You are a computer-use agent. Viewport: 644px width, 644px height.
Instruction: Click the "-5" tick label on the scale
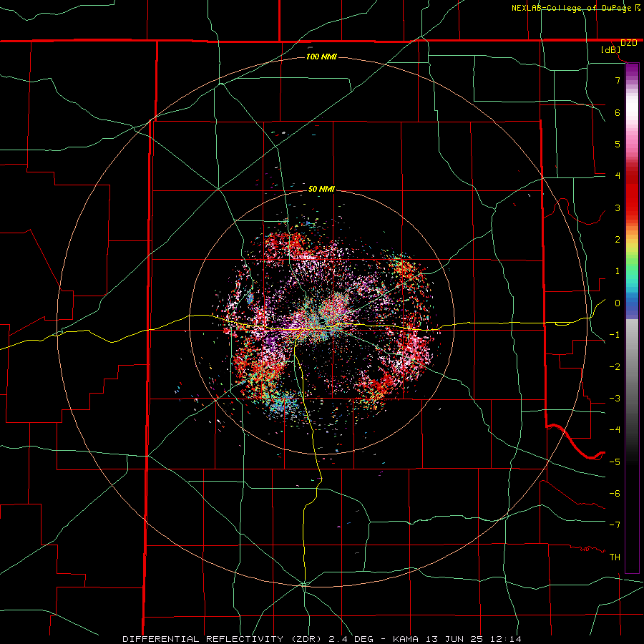[x=615, y=462]
